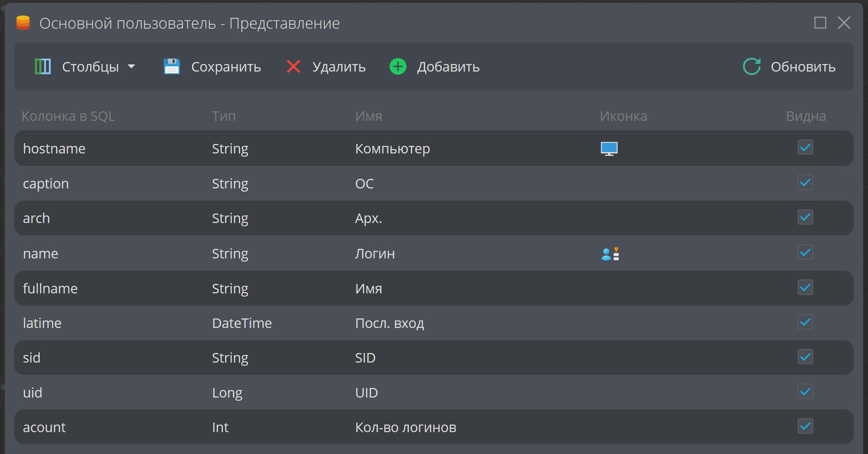Click the green plus Добавить icon
Screen dimensions: 868x454
pyautogui.click(x=398, y=66)
